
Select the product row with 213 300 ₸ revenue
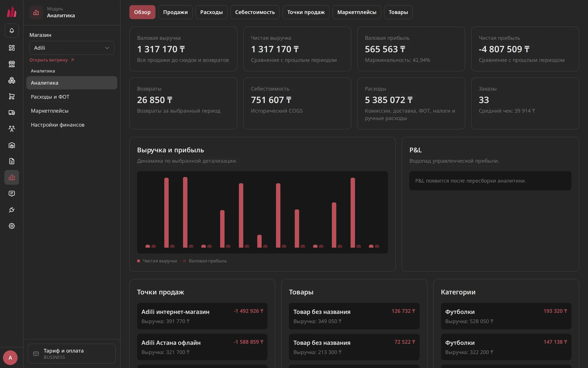point(354,347)
